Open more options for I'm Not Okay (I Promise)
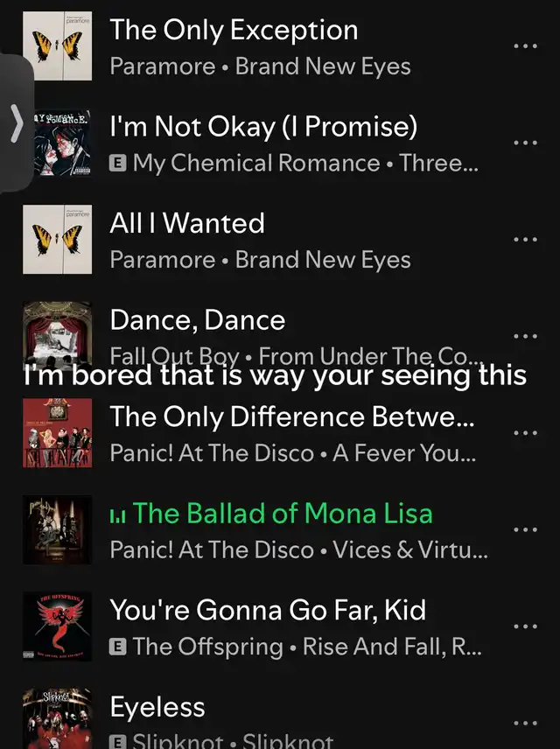 tap(525, 143)
